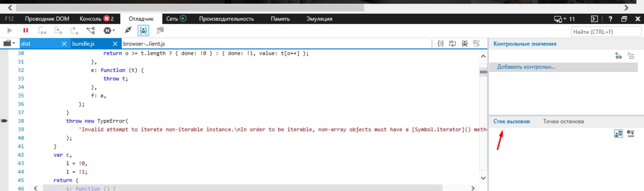Click the debug library code icon

coord(160,31)
